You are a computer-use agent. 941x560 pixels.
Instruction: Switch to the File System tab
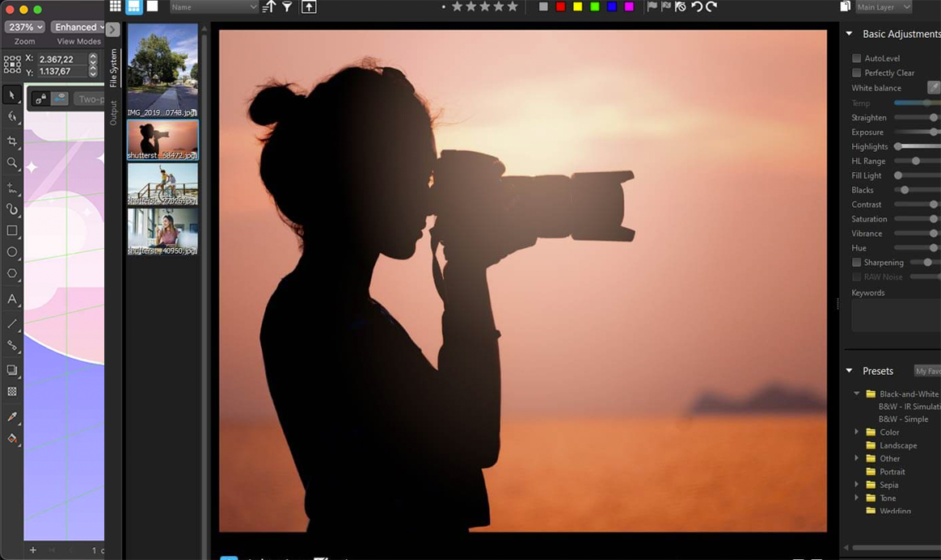click(x=113, y=68)
